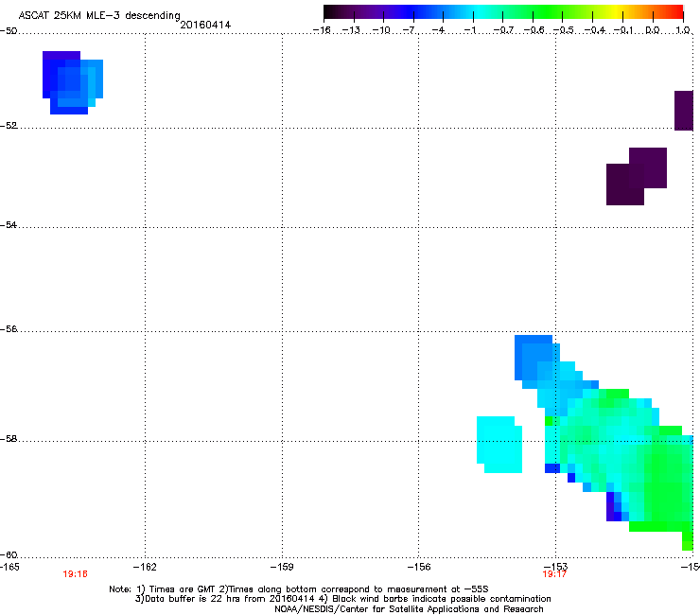Click the -0.5 label on the color scale

click(x=564, y=30)
